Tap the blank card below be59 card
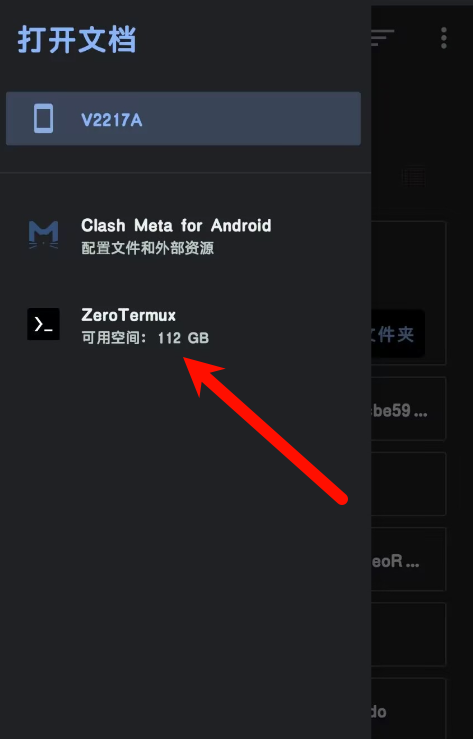Viewport: 473px width, 739px height. 408,484
